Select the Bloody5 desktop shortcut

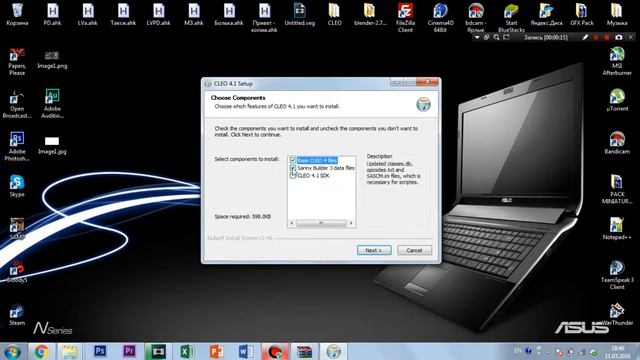point(17,271)
